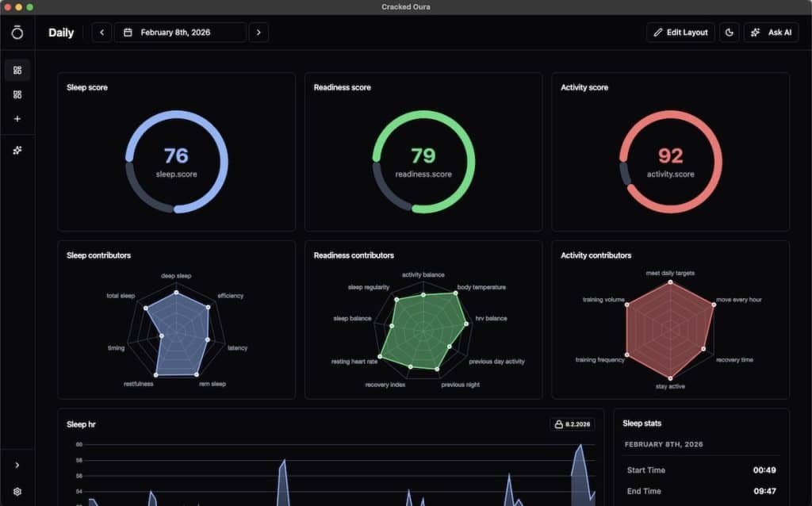This screenshot has width=812, height=506.
Task: Open the sparkle AI icon in the sidebar
Action: pos(17,150)
